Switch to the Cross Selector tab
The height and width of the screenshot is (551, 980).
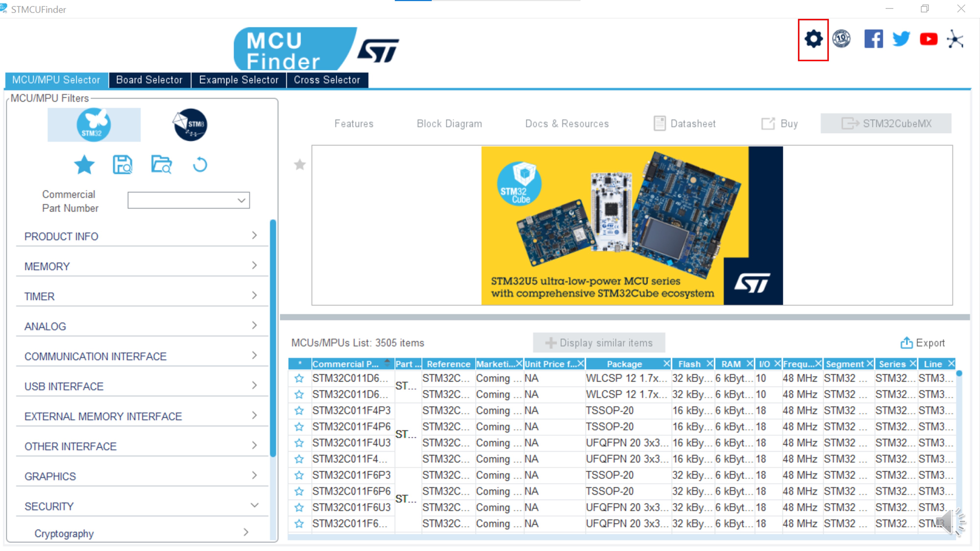[327, 80]
